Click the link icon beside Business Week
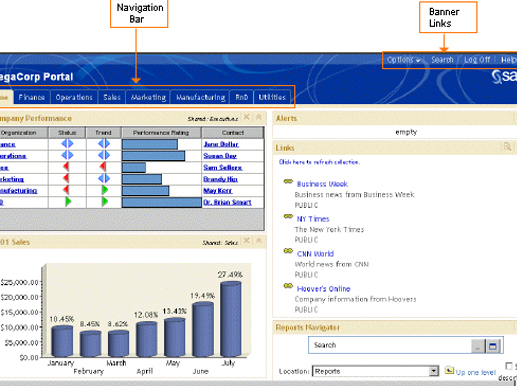Screen dimensions: 517x386 [x=288, y=182]
